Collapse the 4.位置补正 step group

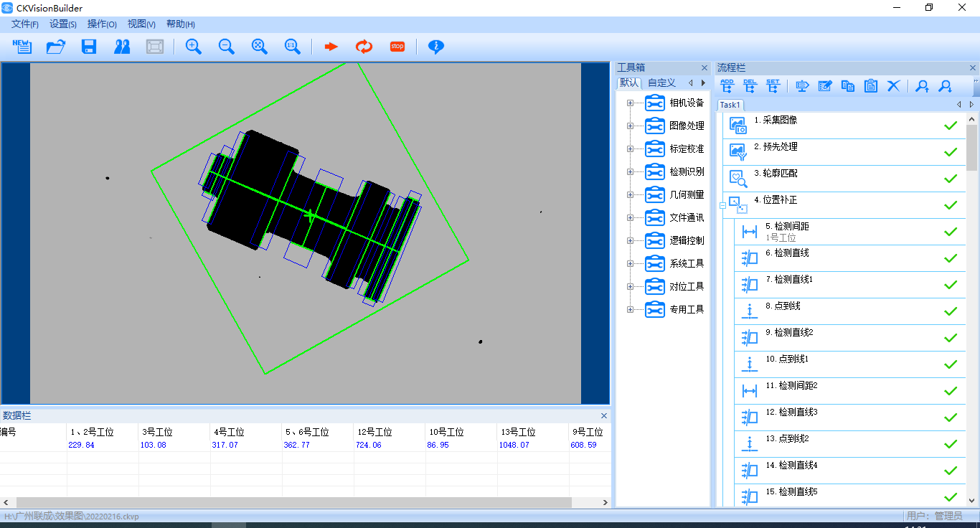(x=723, y=205)
